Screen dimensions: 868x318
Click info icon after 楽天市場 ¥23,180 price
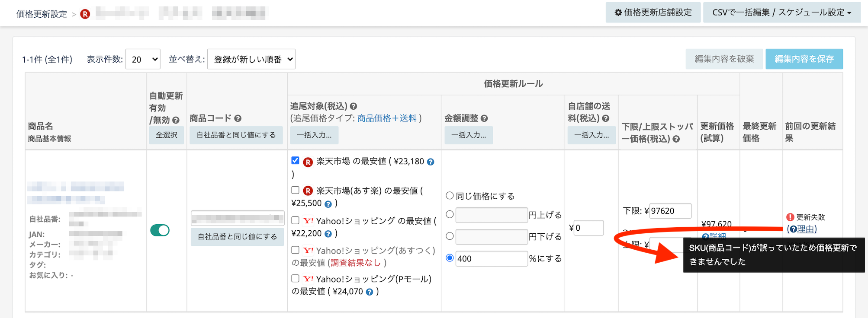(431, 162)
